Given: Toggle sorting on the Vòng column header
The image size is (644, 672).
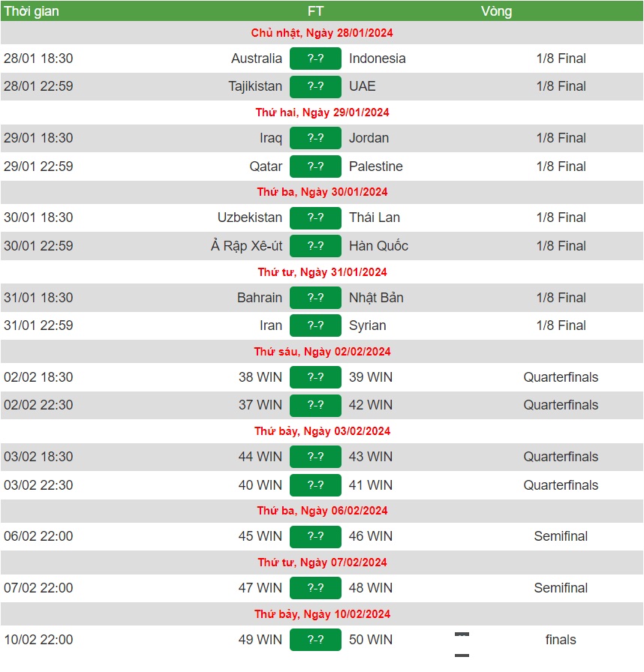Looking at the screenshot, I should pos(498,11).
